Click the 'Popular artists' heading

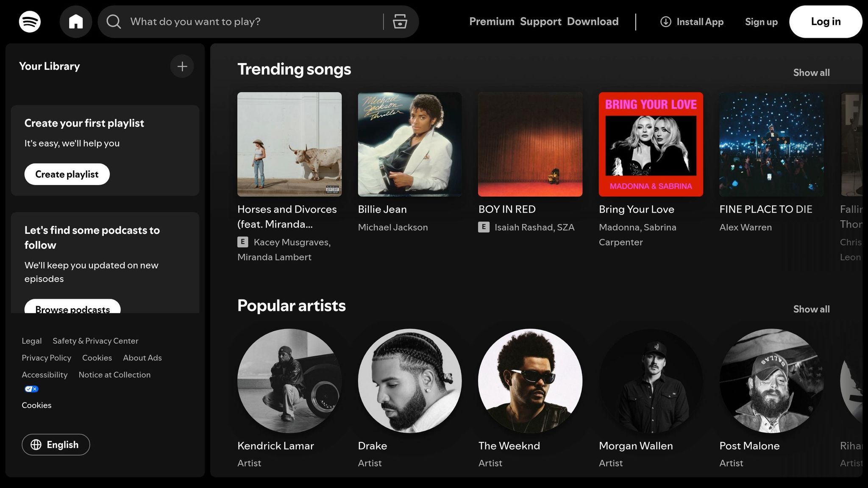point(292,305)
